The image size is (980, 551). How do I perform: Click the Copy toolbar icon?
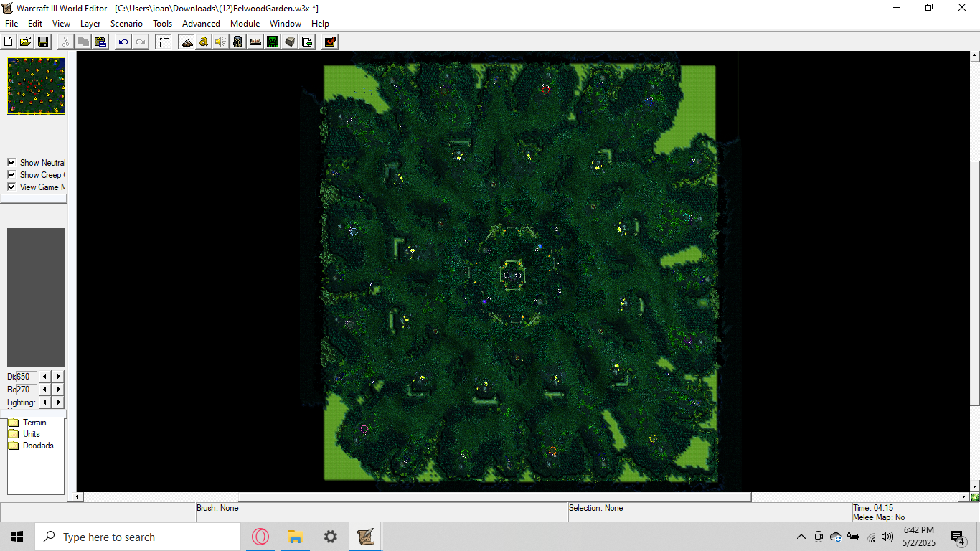[83, 42]
